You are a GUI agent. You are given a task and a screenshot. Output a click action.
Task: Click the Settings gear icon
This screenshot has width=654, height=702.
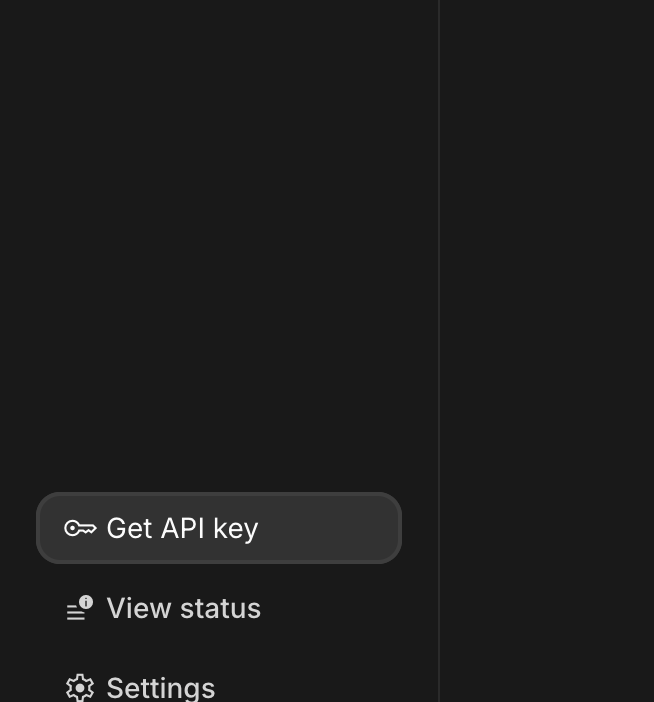(x=80, y=688)
